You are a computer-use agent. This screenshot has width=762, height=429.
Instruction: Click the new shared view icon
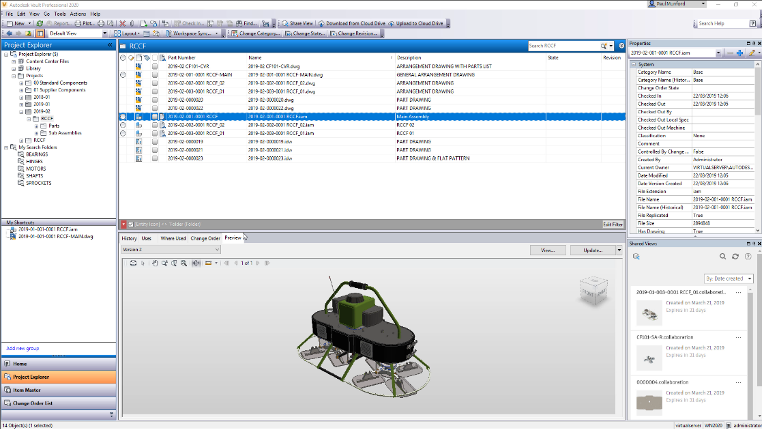636,257
